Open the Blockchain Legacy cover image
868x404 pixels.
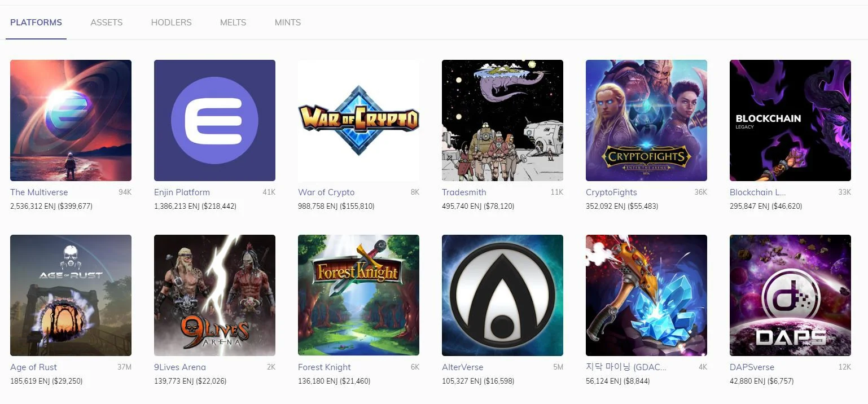tap(790, 120)
